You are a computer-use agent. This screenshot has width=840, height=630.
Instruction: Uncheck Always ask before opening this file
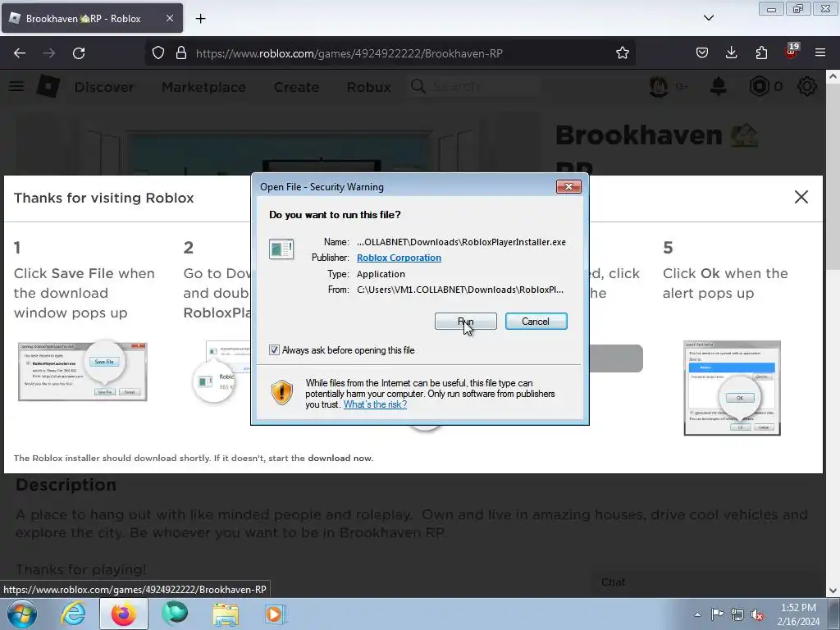tap(274, 349)
